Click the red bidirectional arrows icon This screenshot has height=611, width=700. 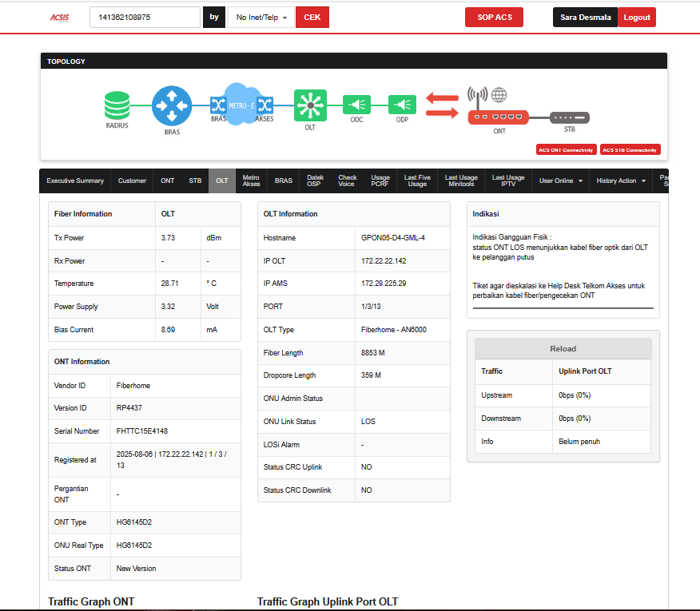pyautogui.click(x=442, y=105)
